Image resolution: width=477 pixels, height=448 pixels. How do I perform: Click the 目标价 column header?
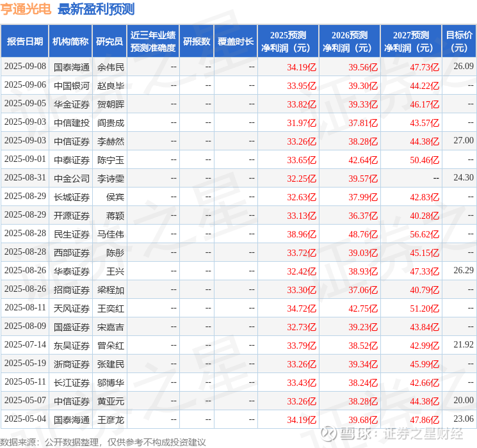(459, 42)
